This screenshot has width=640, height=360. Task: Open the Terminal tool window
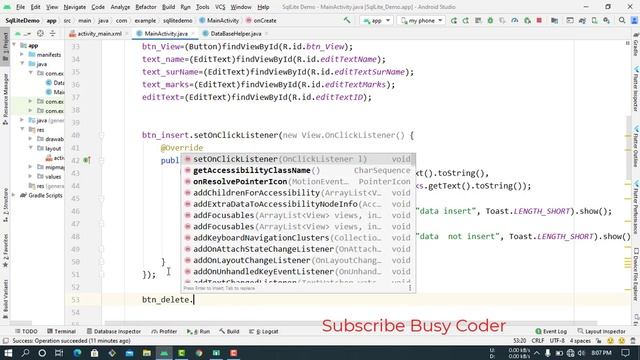[x=61, y=331]
